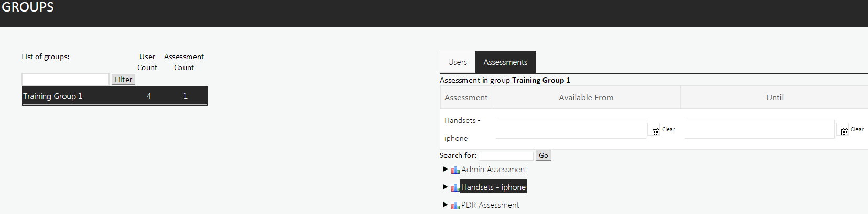868x214 pixels.
Task: Focus the group filter text box
Action: (66, 79)
